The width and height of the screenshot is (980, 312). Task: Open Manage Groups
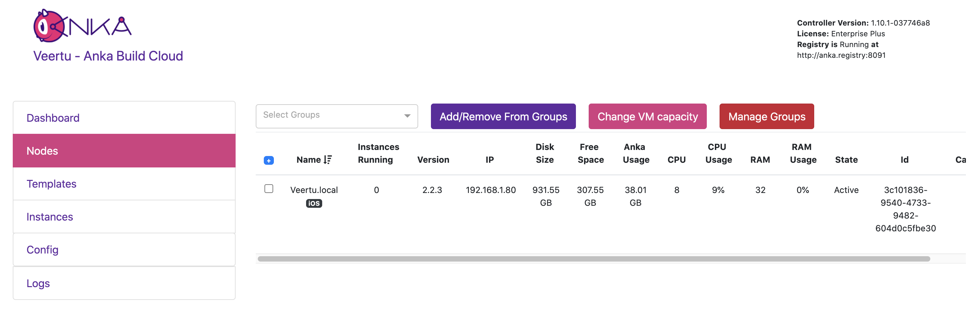click(766, 116)
